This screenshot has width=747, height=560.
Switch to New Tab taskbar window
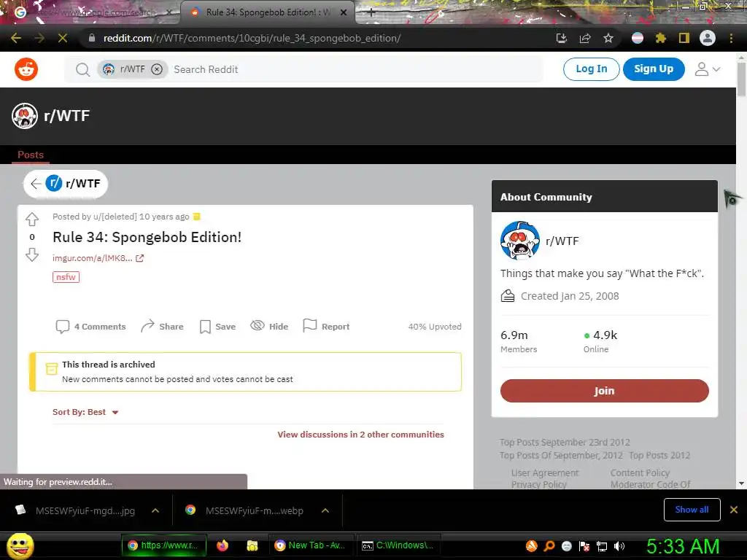pyautogui.click(x=311, y=545)
